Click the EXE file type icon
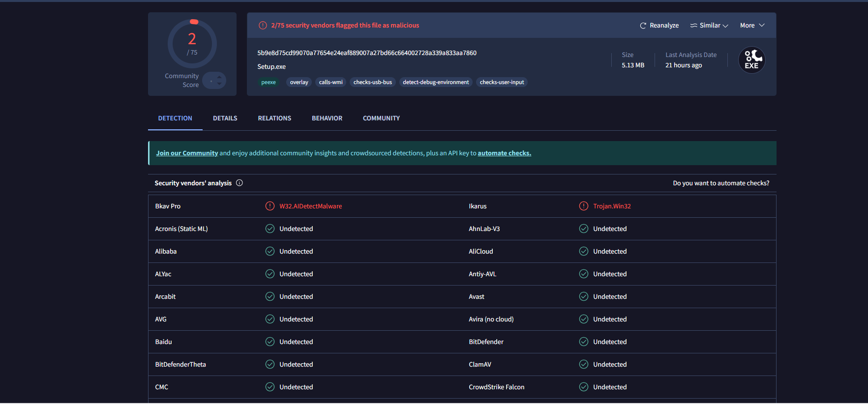Image resolution: width=868 pixels, height=404 pixels. click(751, 60)
